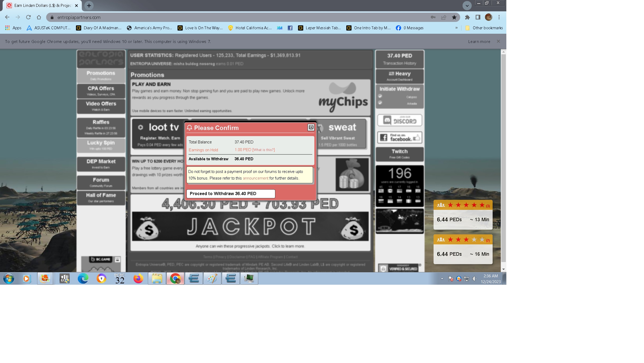
Task: Proceed to Withdraw 36.40 PED
Action: 231,193
